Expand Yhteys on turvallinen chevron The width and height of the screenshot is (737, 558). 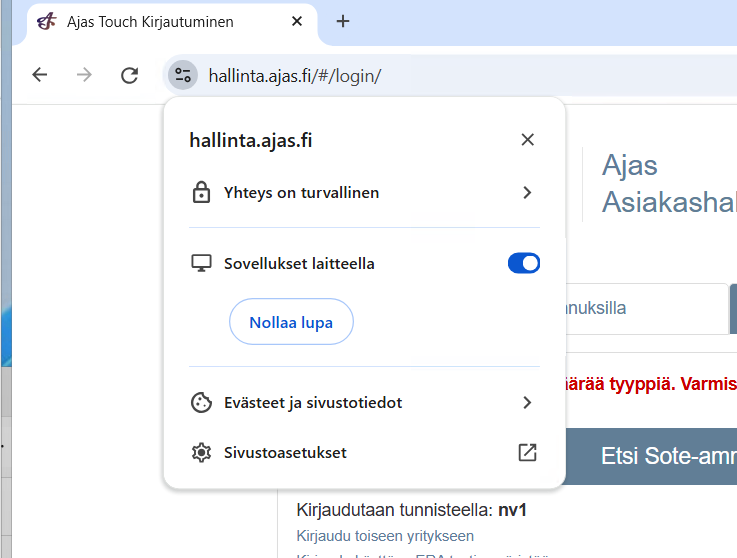click(527, 193)
